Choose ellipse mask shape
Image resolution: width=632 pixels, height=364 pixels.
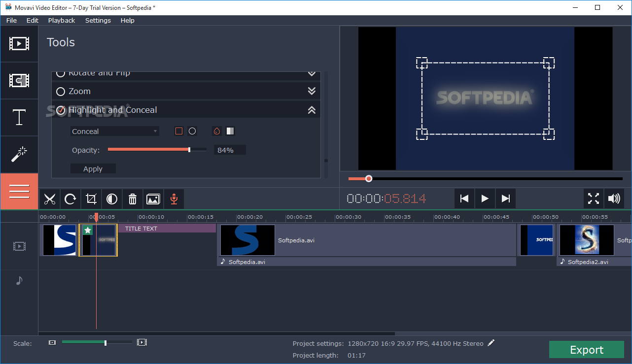pos(192,131)
